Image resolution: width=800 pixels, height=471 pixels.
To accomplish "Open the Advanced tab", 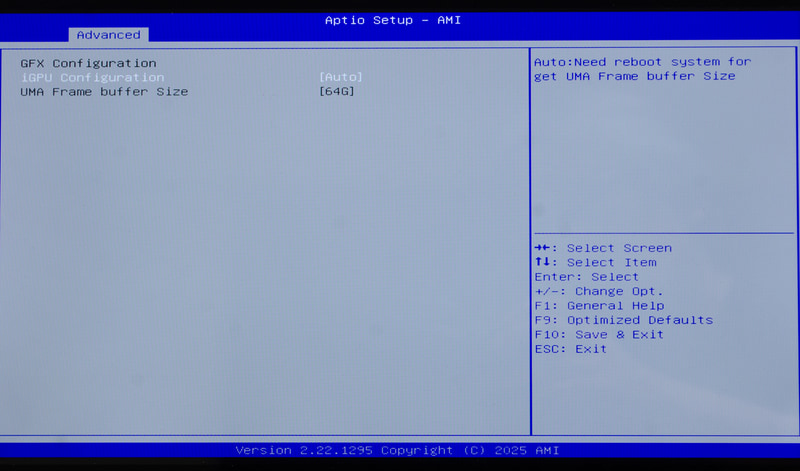I will click(x=108, y=35).
